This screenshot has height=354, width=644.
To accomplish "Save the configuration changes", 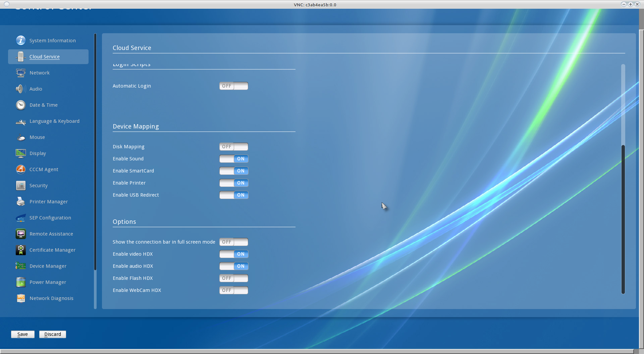I will tap(23, 334).
